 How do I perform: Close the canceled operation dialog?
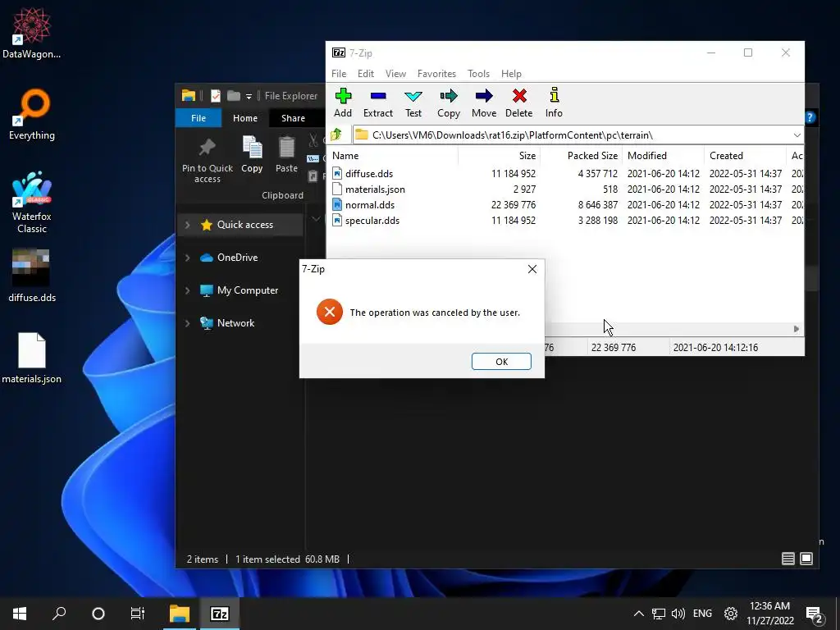point(532,269)
